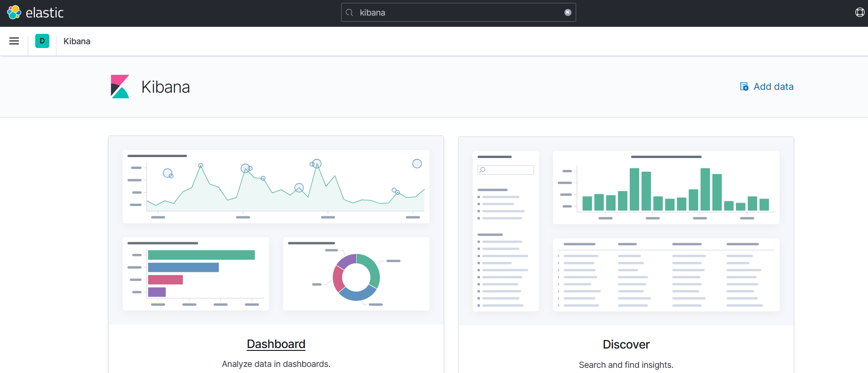Image resolution: width=868 pixels, height=373 pixels.
Task: Click the Add data icon
Action: coord(744,87)
